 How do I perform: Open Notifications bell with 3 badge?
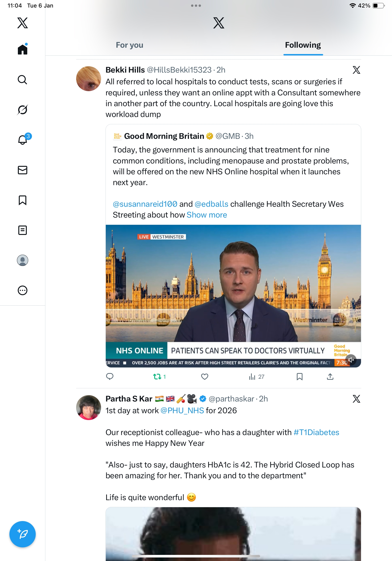coord(23,140)
